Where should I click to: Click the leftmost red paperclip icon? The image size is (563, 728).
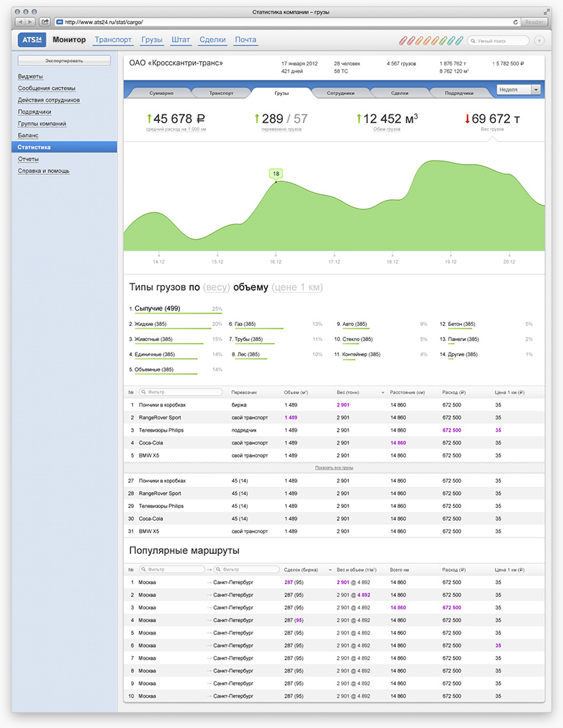pos(402,40)
